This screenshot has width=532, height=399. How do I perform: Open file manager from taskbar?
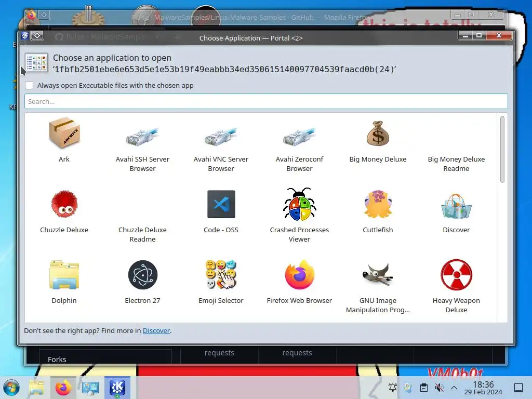tap(36, 388)
